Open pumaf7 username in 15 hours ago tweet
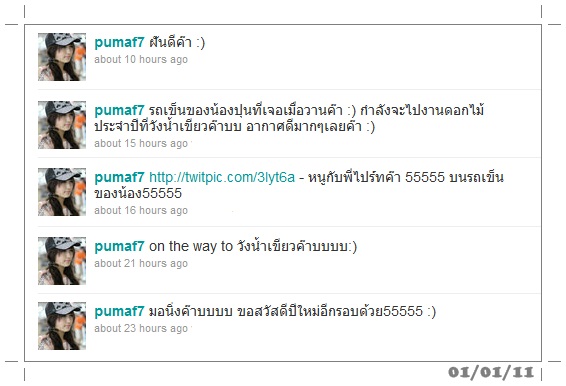The image size is (566, 386). 119,110
